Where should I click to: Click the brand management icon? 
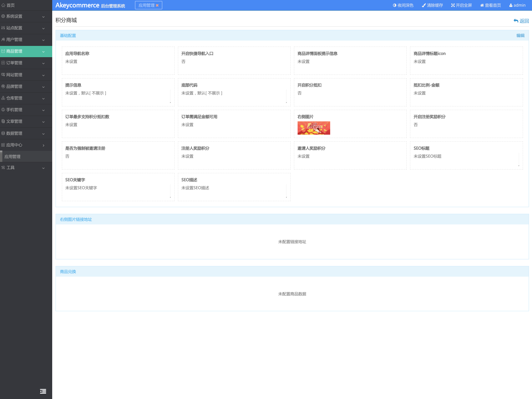pyautogui.click(x=3, y=86)
